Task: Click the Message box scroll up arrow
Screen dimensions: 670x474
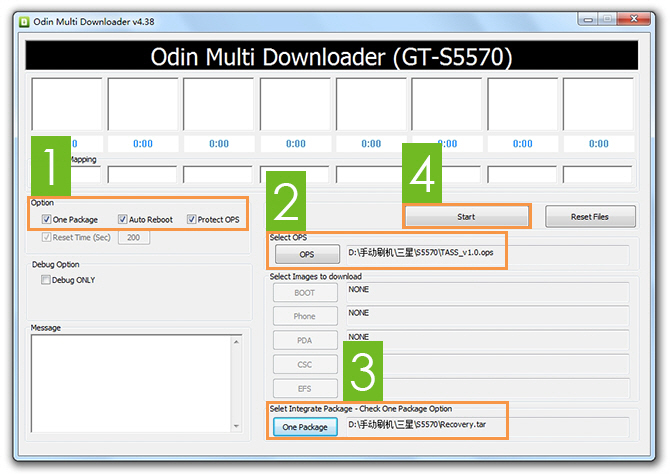Action: [x=236, y=342]
